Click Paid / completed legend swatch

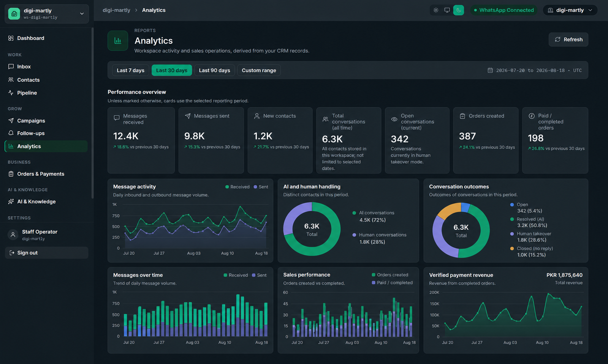374,283
